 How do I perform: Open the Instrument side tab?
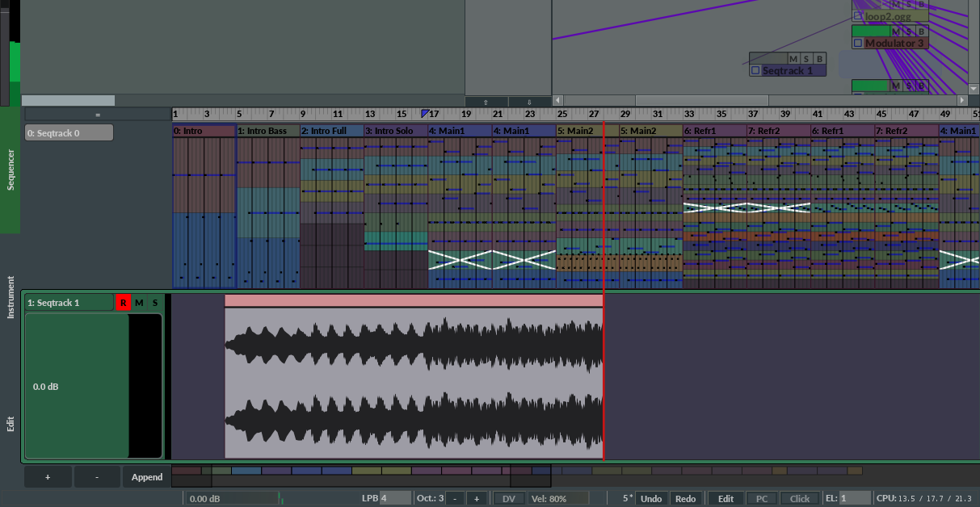point(11,297)
